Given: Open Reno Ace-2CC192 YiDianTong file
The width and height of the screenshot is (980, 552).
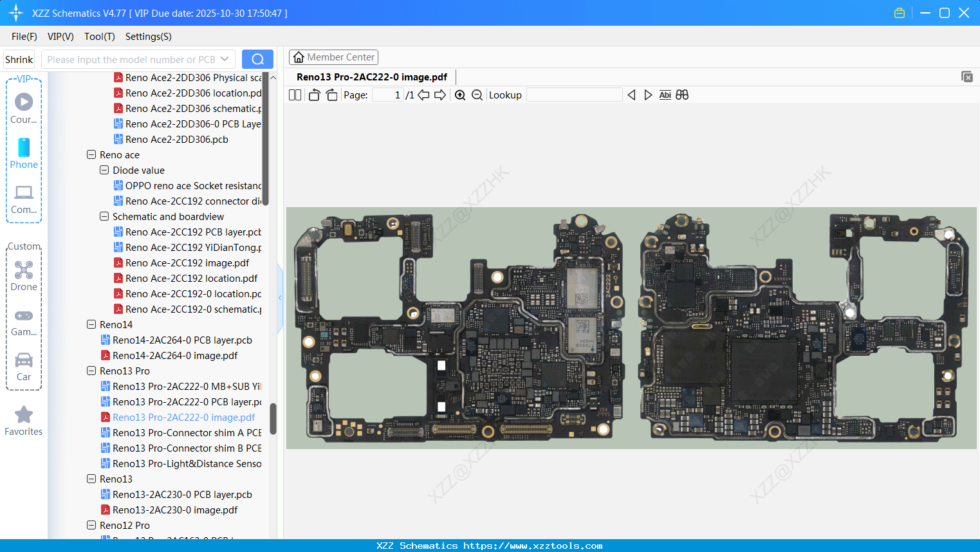Looking at the screenshot, I should pos(193,247).
